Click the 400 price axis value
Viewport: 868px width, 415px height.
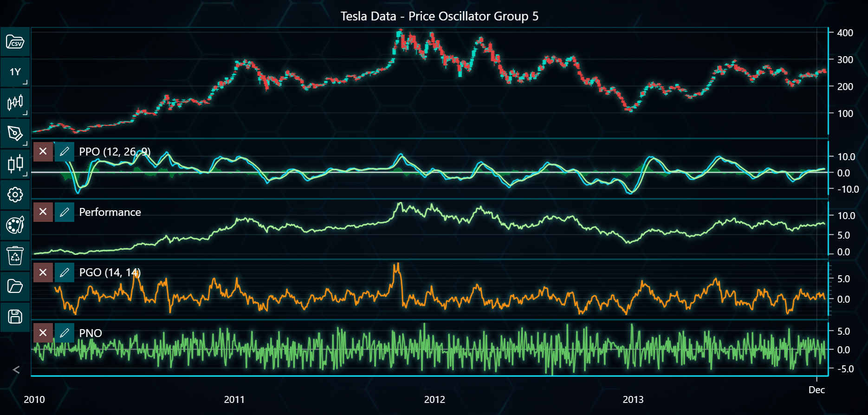click(845, 33)
